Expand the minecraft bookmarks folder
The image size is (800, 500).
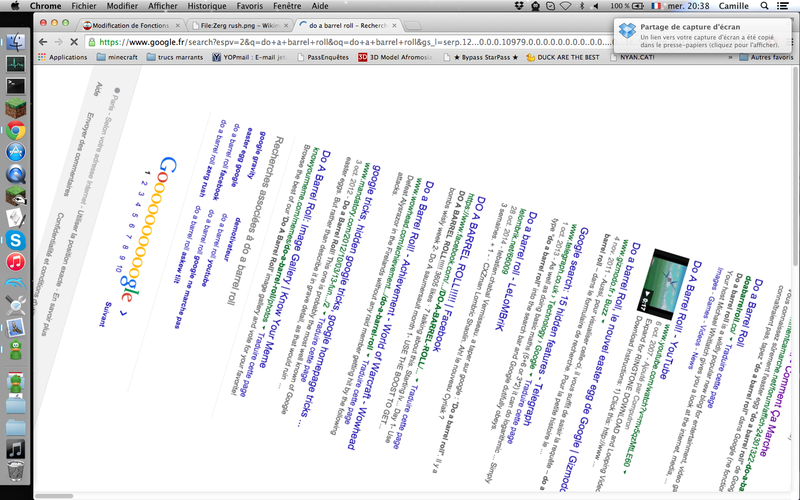(x=117, y=57)
